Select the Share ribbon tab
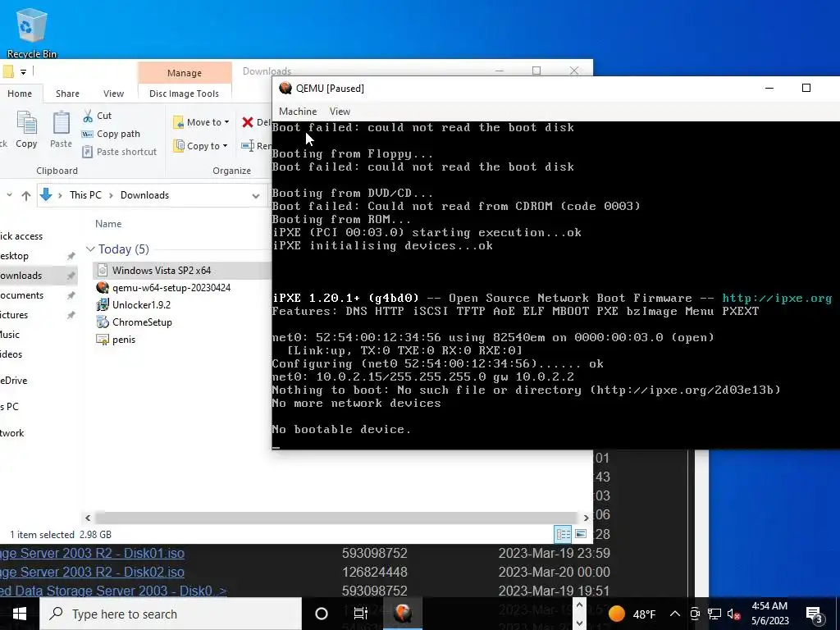This screenshot has width=840, height=630. click(x=67, y=94)
